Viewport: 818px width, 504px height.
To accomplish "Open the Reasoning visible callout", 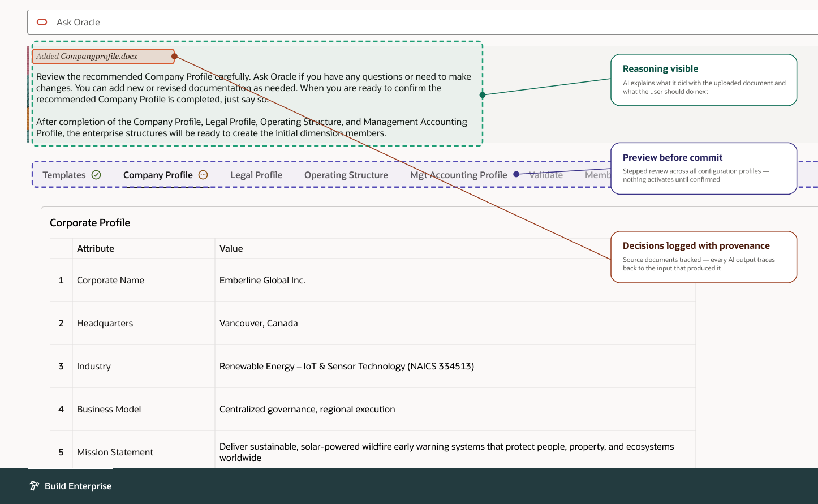I will 703,80.
